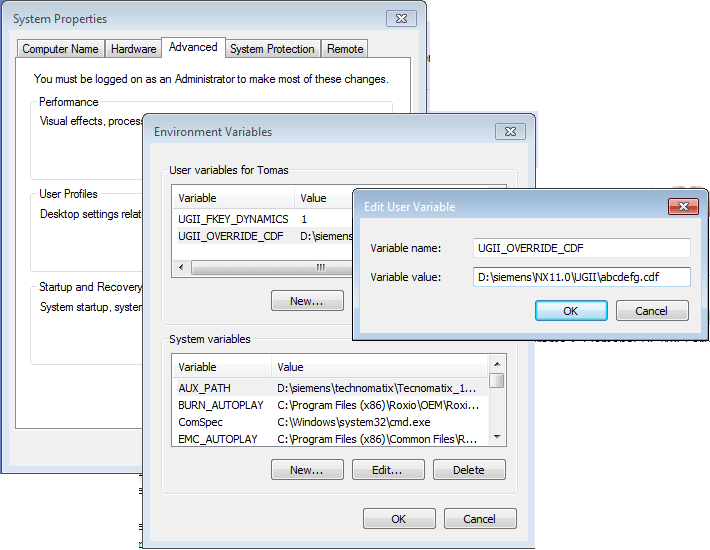Screen dimensions: 710x550
Task: Click the system Value column header
Action: [379, 367]
